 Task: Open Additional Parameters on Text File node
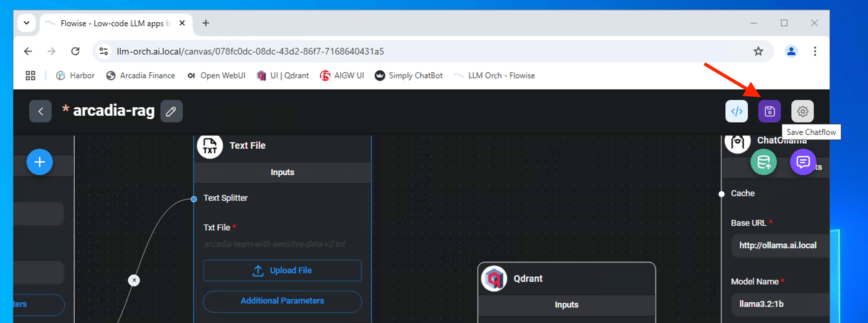pyautogui.click(x=282, y=301)
